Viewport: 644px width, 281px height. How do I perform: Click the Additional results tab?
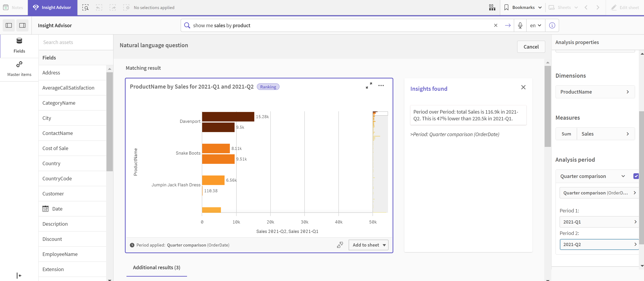click(156, 267)
